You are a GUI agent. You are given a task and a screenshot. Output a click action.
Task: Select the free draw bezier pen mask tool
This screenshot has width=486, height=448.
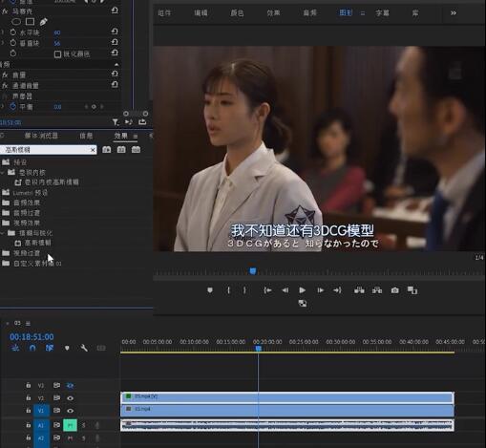coord(44,22)
